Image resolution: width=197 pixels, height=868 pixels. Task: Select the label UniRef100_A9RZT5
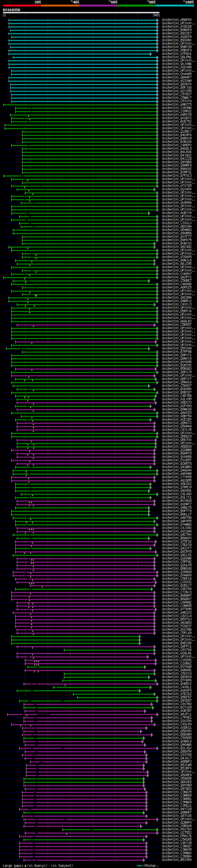click(177, 104)
